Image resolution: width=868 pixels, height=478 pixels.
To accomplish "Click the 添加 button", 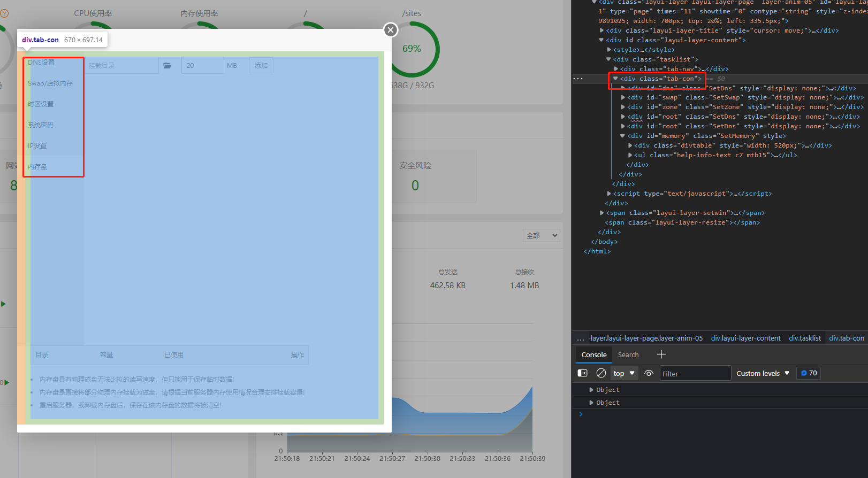I will [261, 65].
